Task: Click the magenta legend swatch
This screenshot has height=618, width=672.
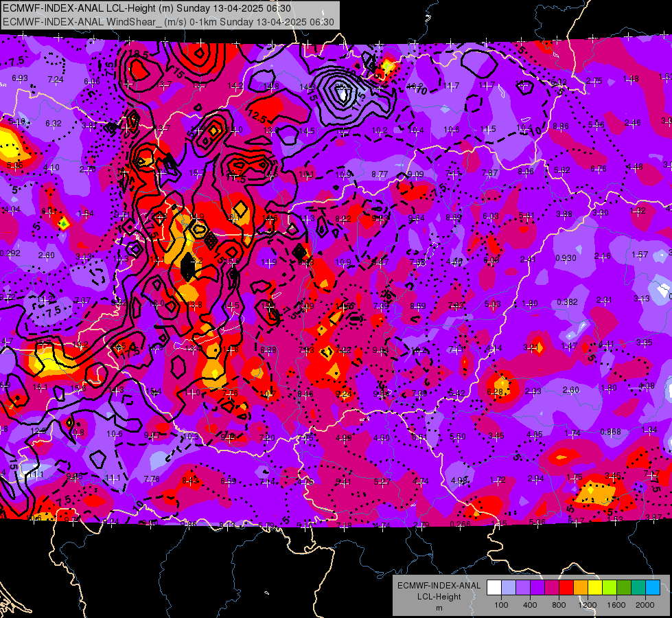Action: pos(552,588)
